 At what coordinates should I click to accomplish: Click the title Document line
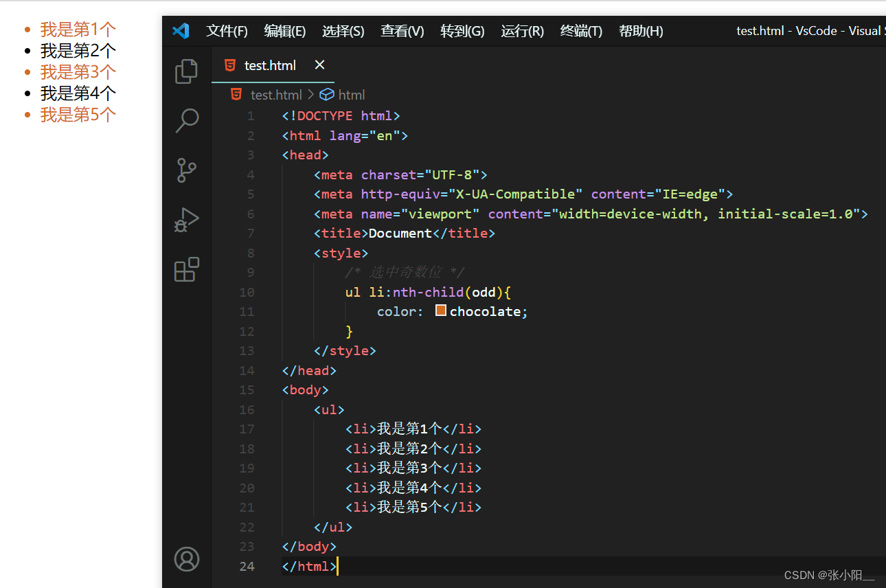coord(405,234)
